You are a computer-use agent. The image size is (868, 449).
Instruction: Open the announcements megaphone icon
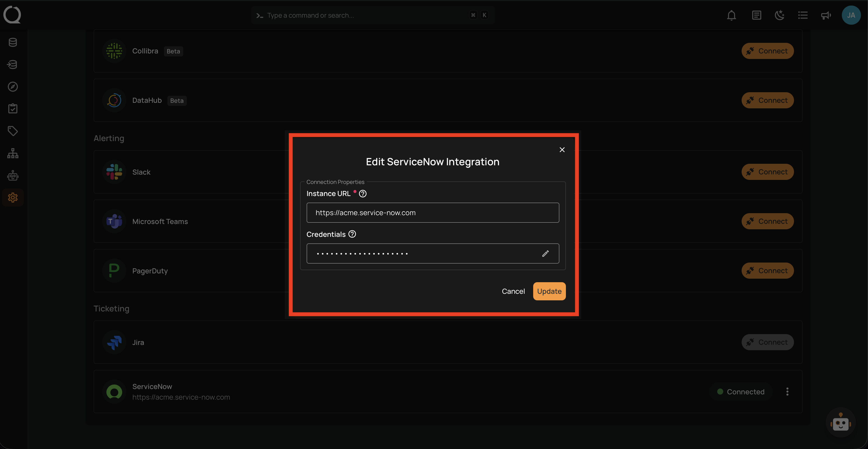(826, 16)
